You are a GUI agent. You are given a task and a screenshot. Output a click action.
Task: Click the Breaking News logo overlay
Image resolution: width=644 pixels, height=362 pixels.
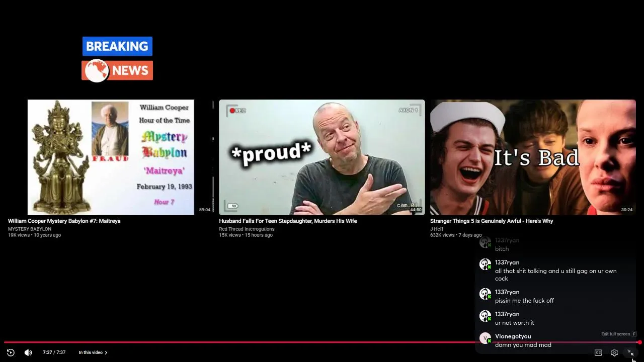[117, 58]
